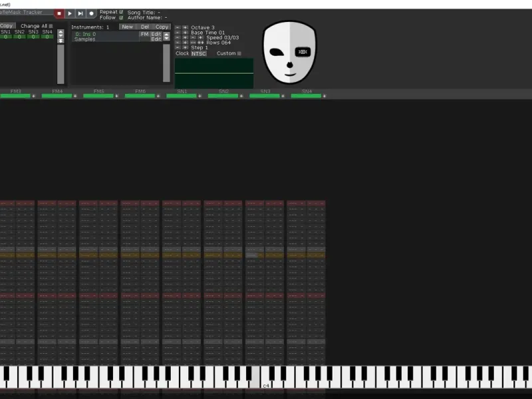Expand FM4 channel with plus

75,96
